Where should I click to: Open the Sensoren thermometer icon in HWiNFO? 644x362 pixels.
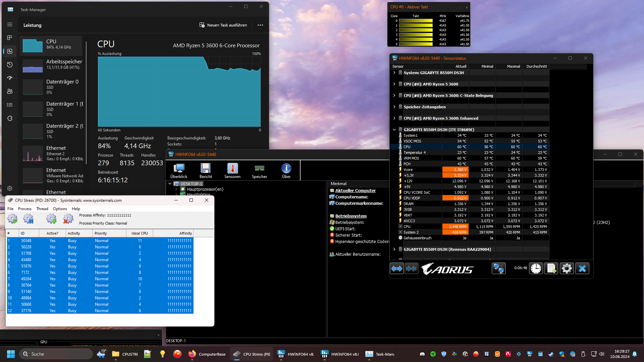[x=232, y=171]
